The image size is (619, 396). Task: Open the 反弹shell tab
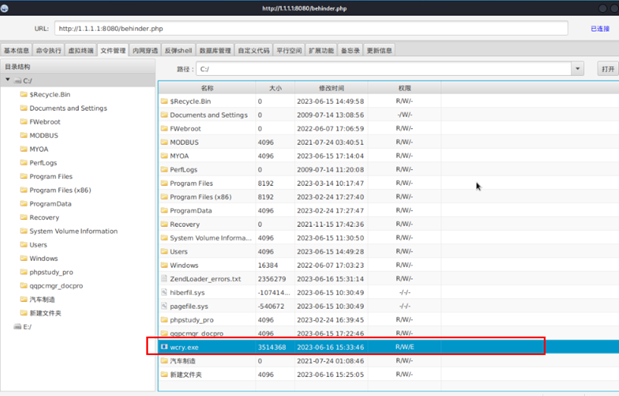[x=178, y=51]
